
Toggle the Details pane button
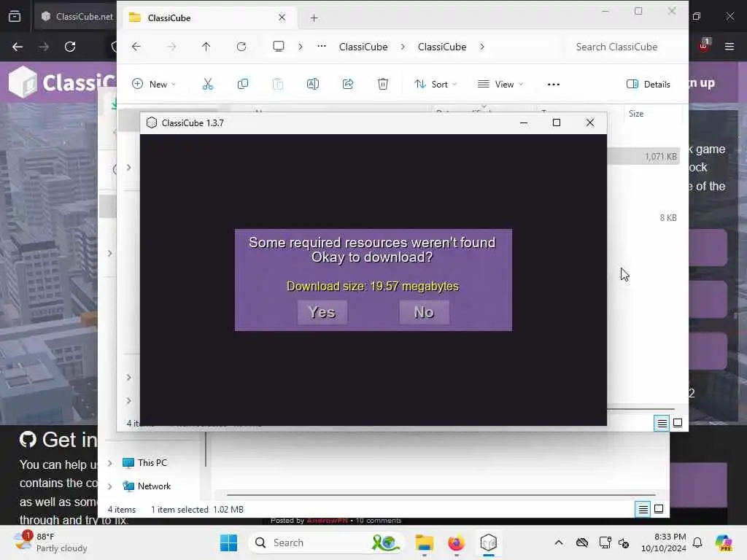(649, 85)
